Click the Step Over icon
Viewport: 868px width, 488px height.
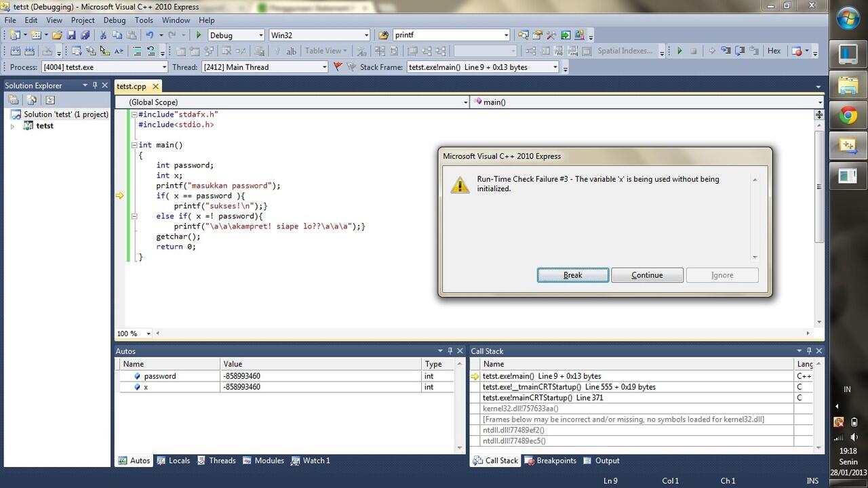(x=740, y=51)
